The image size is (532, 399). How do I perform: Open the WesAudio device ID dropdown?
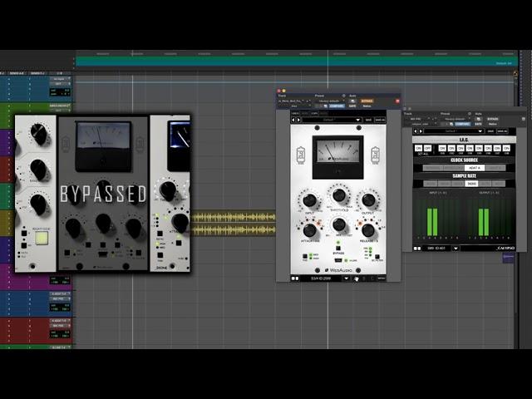(x=346, y=278)
